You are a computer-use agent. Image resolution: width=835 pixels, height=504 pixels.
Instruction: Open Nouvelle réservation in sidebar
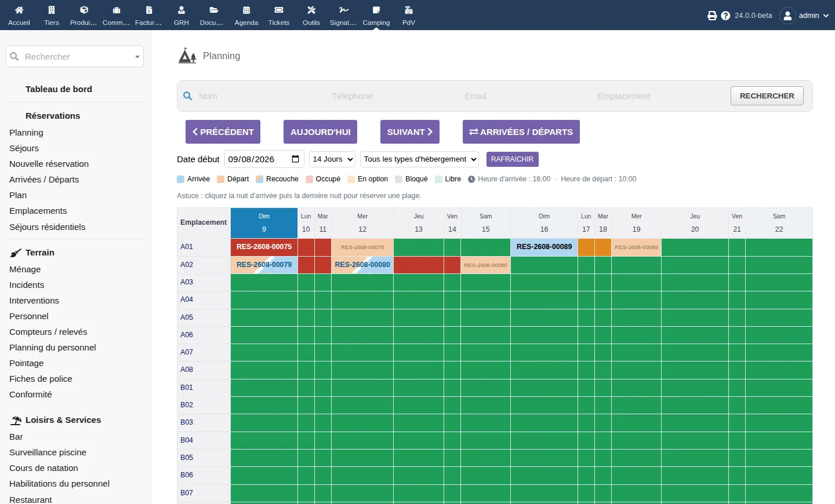point(49,164)
